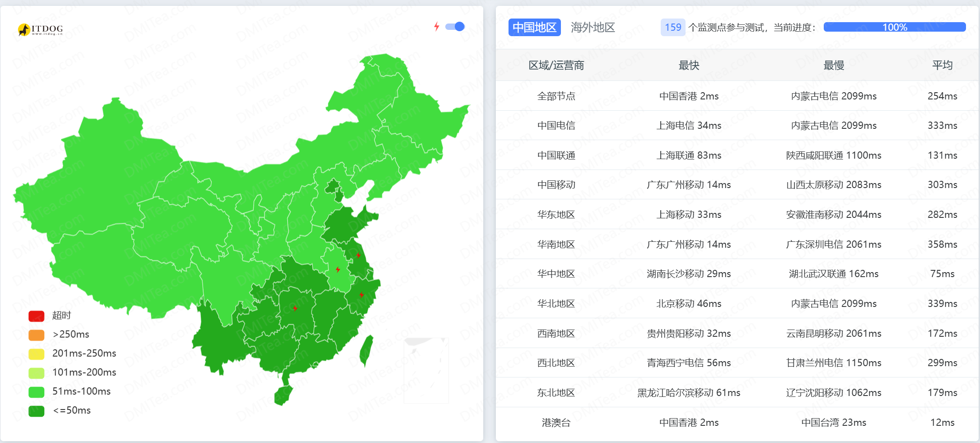Click the orange >250ms legend square
Image resolution: width=980 pixels, height=443 pixels.
coord(36,335)
